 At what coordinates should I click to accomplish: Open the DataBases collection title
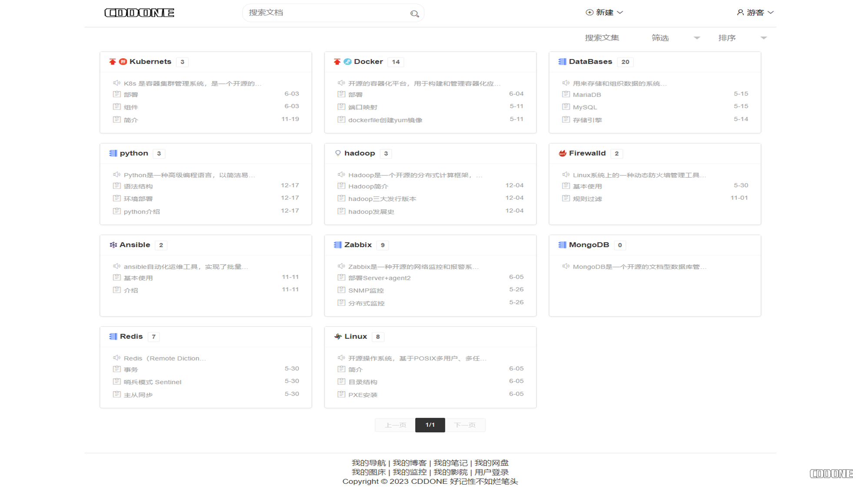coord(590,62)
